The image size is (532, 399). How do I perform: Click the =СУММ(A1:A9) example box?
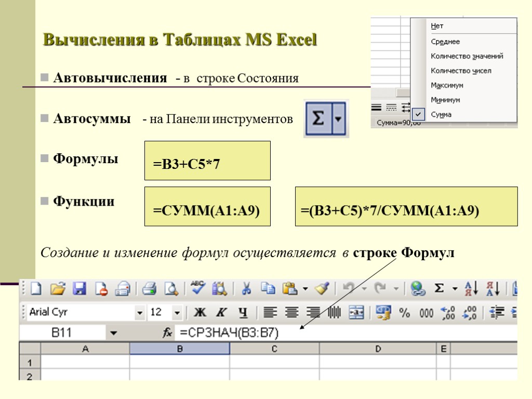click(207, 206)
